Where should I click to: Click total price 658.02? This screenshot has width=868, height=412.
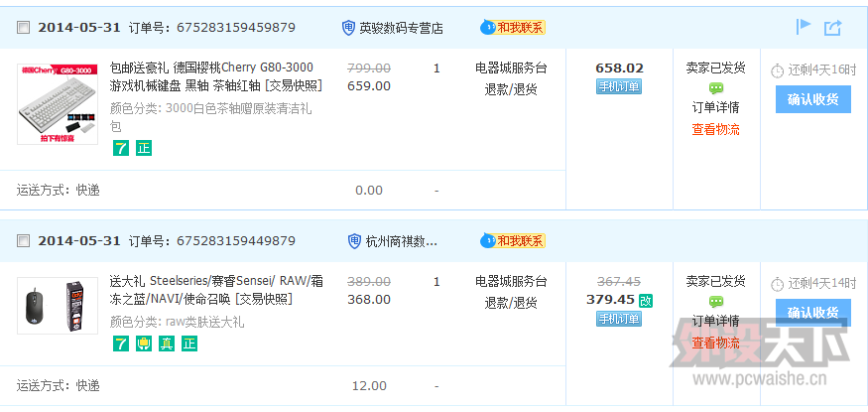pyautogui.click(x=619, y=69)
